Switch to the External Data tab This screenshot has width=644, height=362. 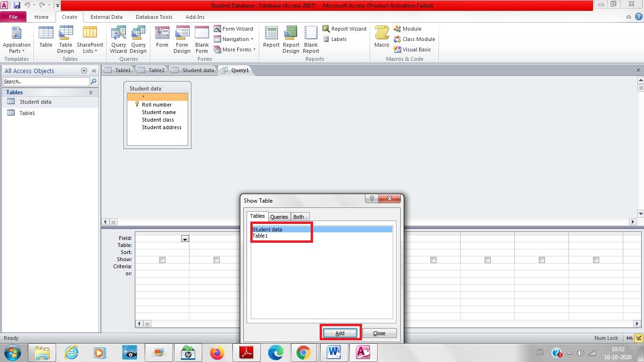click(x=107, y=17)
